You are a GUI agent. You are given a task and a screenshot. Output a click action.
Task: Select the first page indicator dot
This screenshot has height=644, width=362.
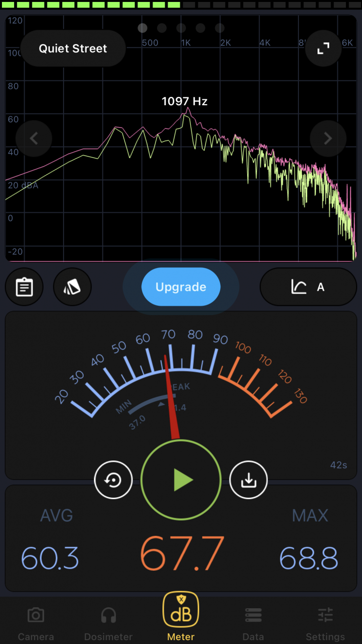142,28
